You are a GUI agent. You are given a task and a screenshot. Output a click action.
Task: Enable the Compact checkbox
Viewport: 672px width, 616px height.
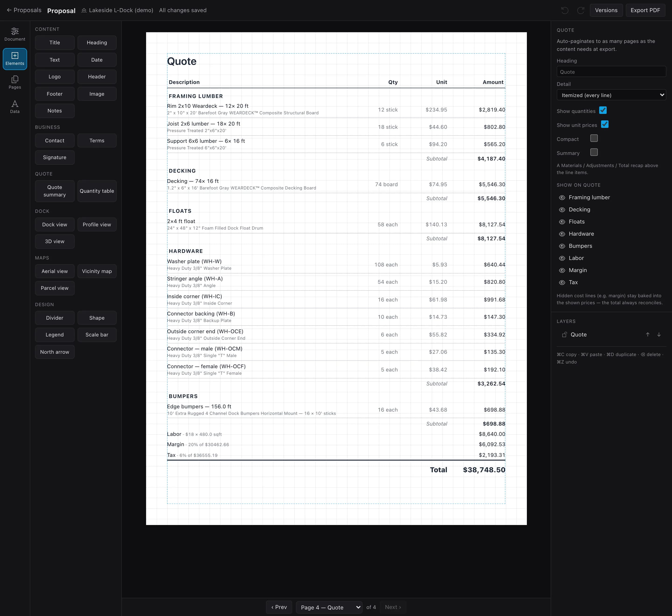pos(594,138)
